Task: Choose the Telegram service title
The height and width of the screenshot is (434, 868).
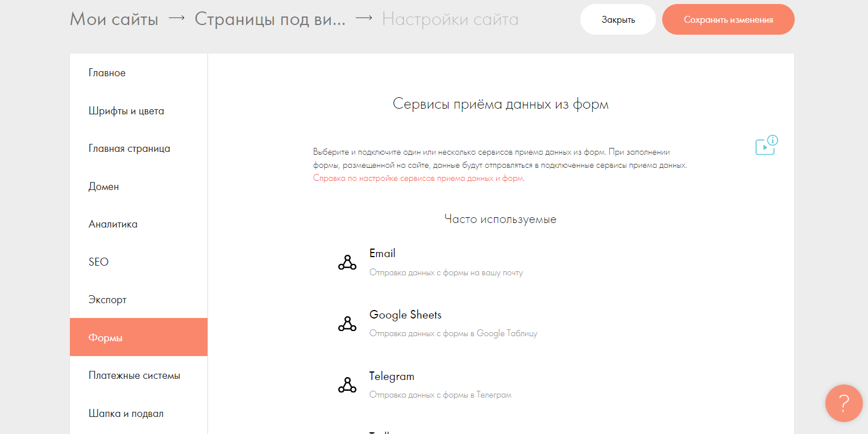Action: (392, 376)
